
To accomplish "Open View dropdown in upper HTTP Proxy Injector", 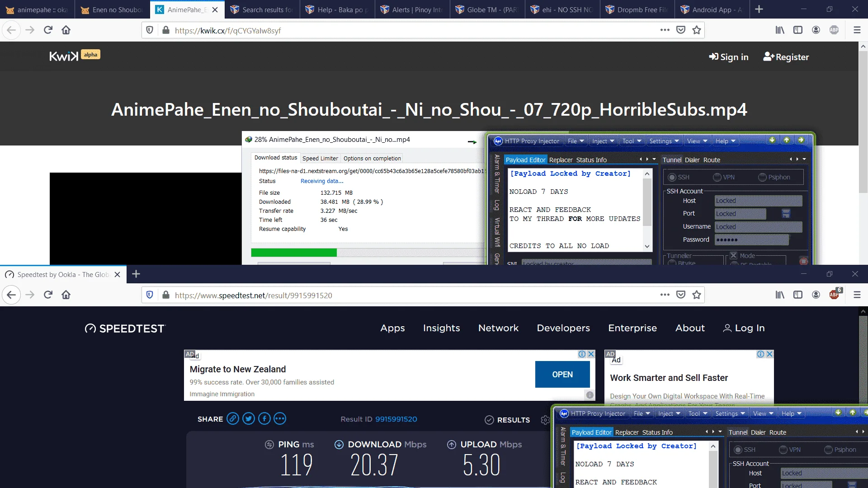I will [697, 141].
